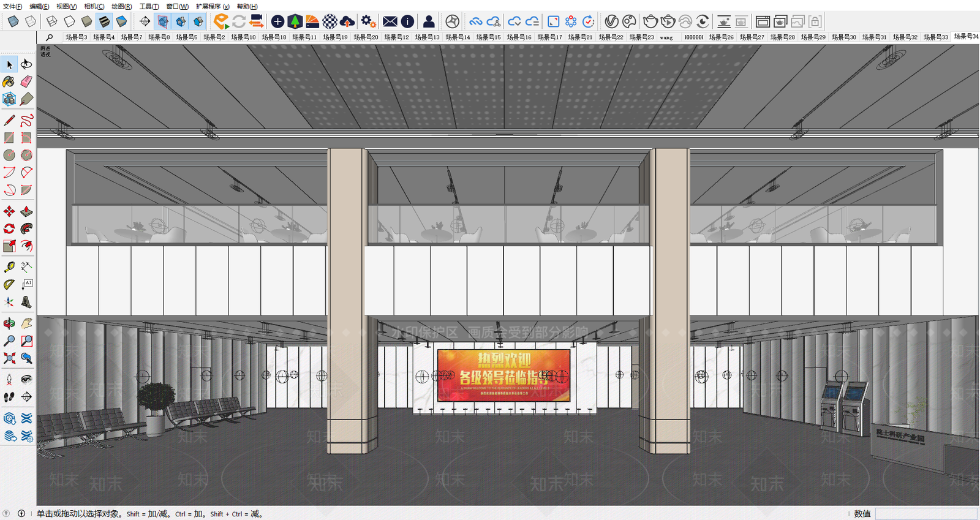Select the Walk footprints tool
The width and height of the screenshot is (980, 520).
click(x=9, y=397)
